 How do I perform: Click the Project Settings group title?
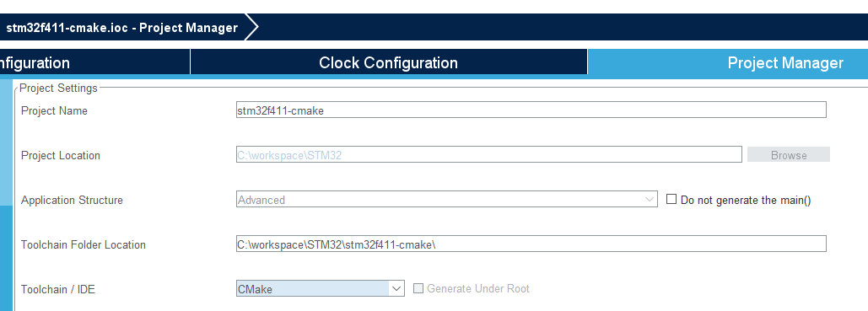pyautogui.click(x=58, y=88)
